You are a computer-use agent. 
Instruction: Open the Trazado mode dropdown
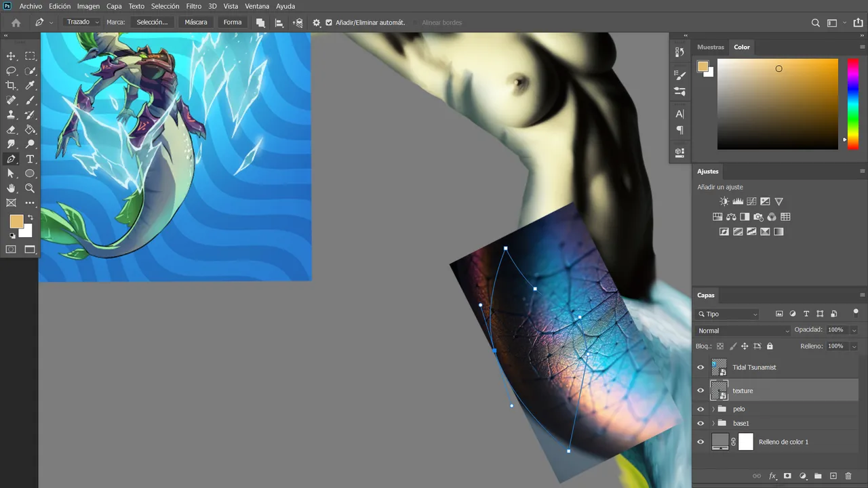pos(82,22)
